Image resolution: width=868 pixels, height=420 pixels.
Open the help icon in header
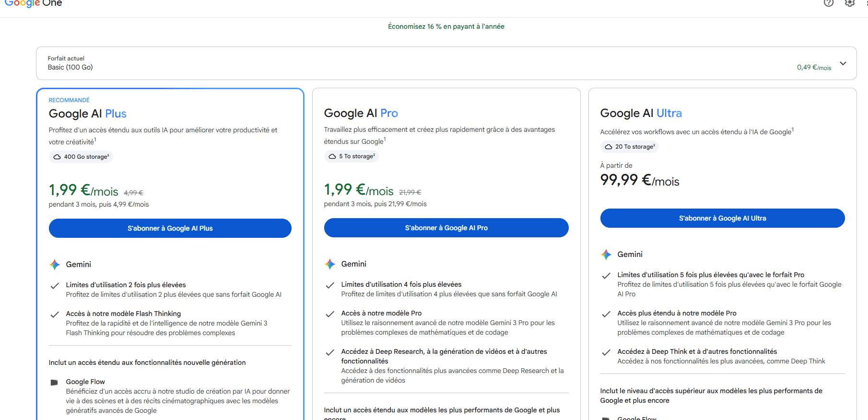point(829,3)
